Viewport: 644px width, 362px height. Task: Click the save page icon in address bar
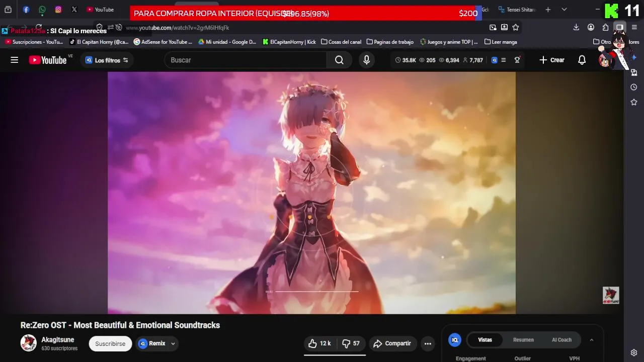[x=504, y=28]
